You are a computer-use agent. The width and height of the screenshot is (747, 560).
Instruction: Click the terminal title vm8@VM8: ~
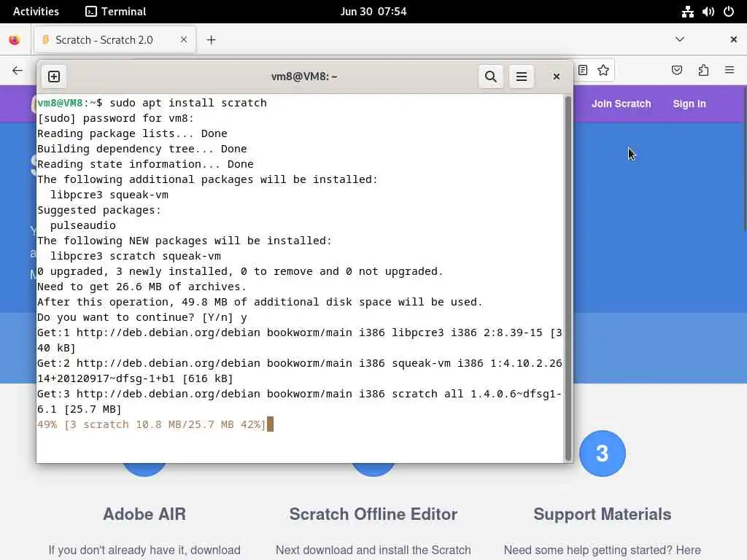pyautogui.click(x=304, y=77)
